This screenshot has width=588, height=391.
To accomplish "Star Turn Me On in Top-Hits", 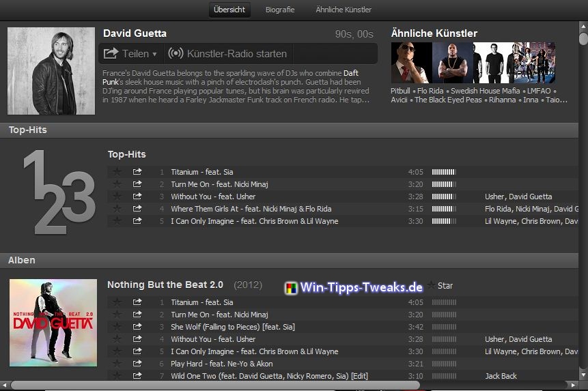I will pos(117,184).
